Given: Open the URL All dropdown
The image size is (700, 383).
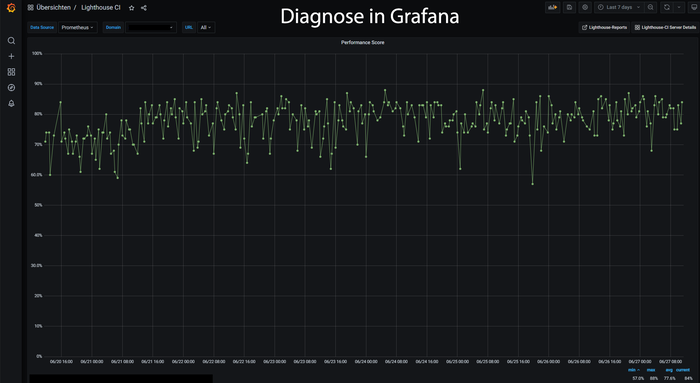Looking at the screenshot, I should [x=206, y=27].
